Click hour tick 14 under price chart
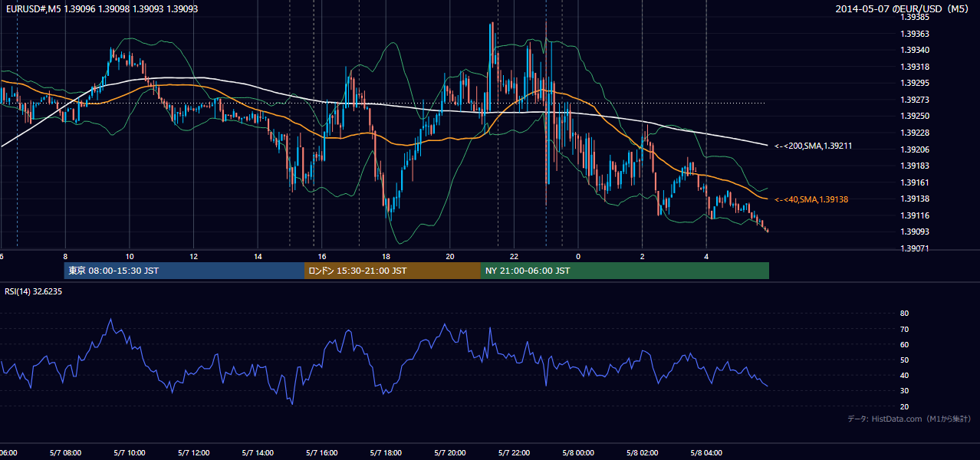 (258, 257)
